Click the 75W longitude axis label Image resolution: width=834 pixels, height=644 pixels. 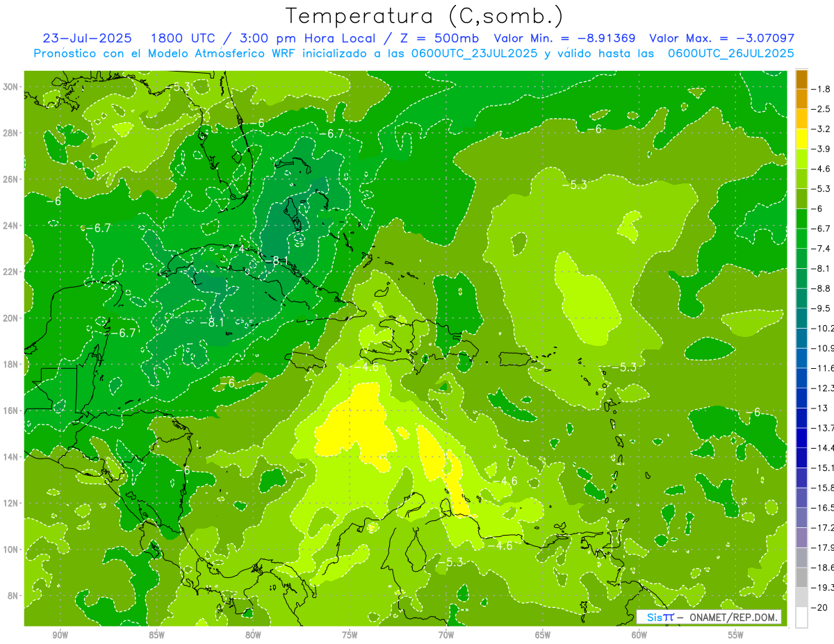click(x=350, y=635)
